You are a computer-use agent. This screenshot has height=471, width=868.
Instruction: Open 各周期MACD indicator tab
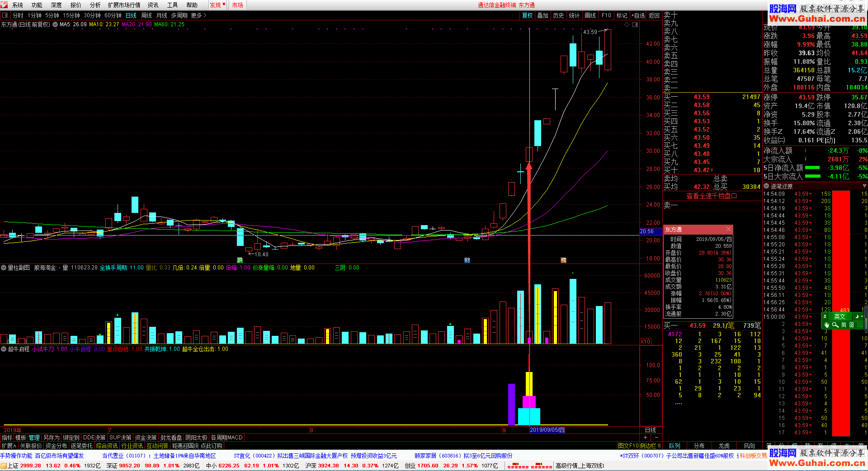[227, 438]
